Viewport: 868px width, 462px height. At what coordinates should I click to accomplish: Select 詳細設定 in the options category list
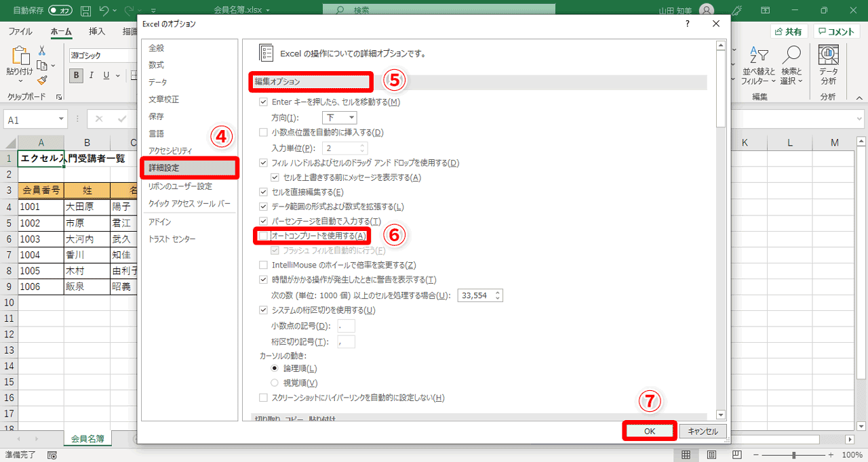tap(170, 169)
